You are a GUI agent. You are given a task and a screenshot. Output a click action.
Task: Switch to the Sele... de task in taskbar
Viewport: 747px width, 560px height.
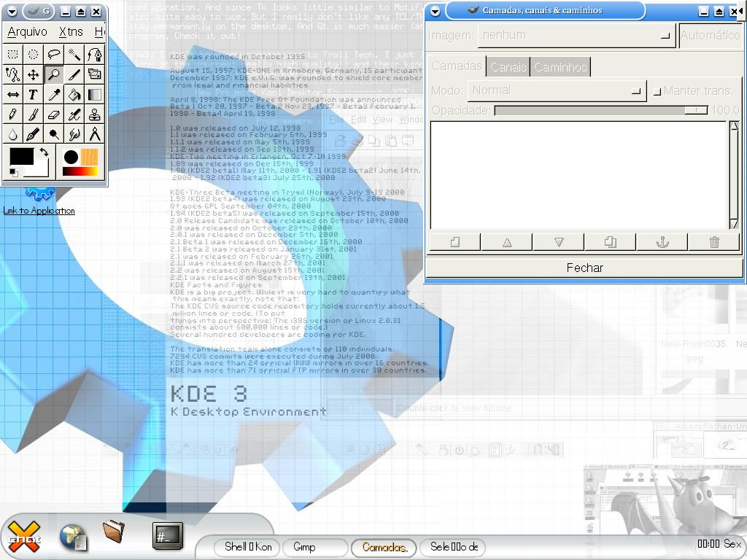pyautogui.click(x=452, y=547)
